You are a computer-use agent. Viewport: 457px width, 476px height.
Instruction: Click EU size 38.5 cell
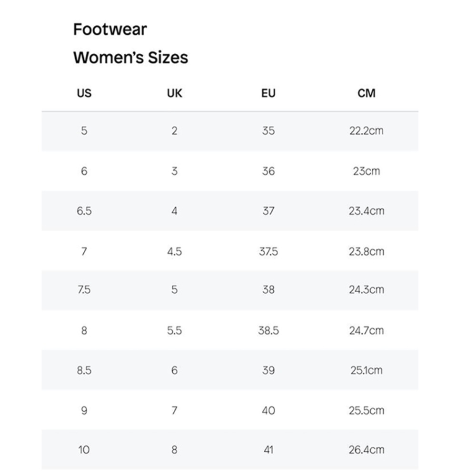click(x=268, y=330)
